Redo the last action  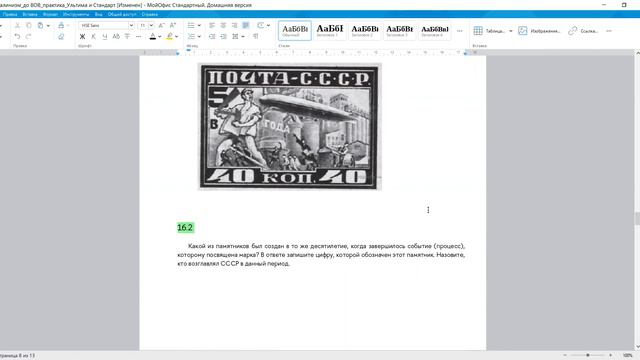coord(29,36)
